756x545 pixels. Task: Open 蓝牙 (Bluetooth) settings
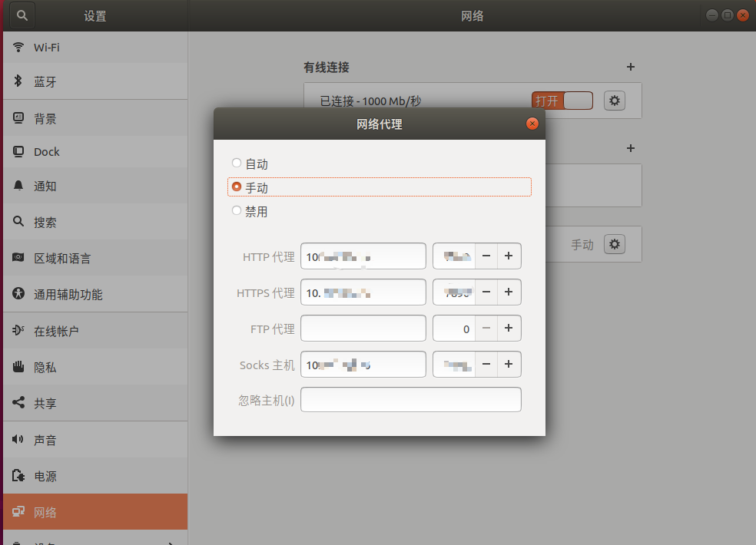click(48, 81)
